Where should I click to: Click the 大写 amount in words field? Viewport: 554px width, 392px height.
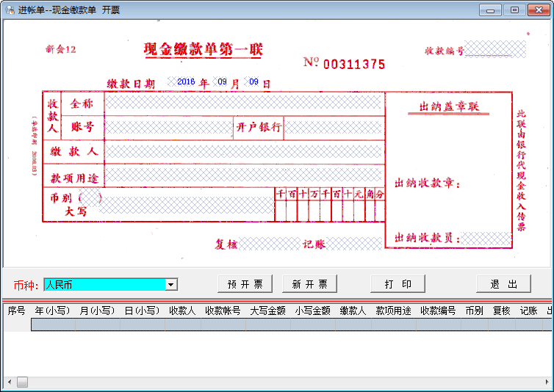[187, 206]
